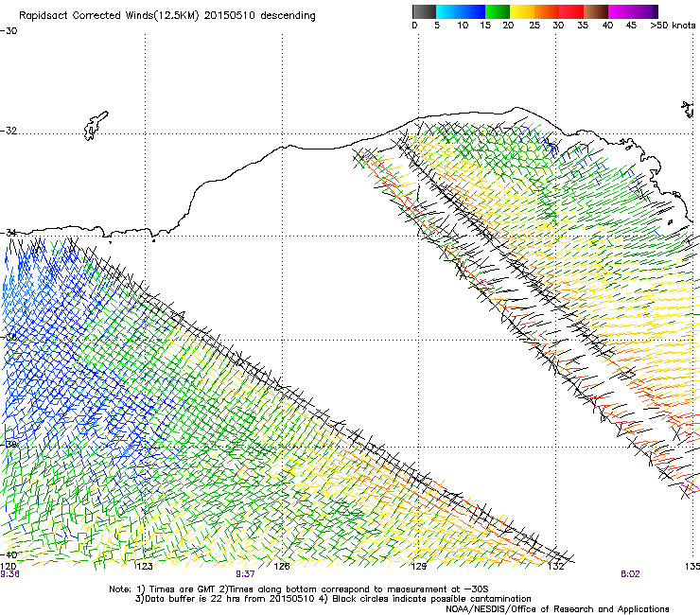Click the red 30-35 knots legend segment
Screen dimensions: 700x615
coord(571,11)
